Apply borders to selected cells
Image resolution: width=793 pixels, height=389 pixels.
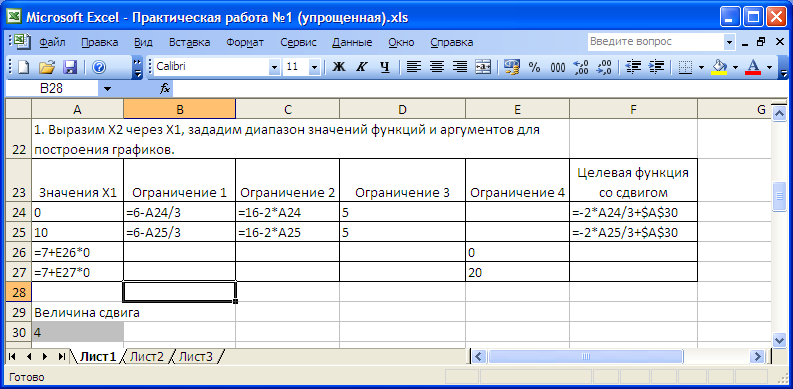pos(685,67)
